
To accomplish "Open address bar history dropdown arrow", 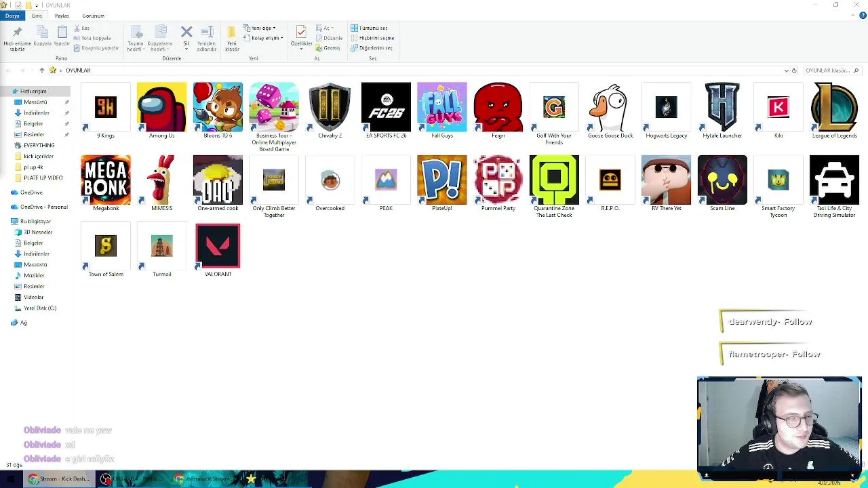I will 786,70.
